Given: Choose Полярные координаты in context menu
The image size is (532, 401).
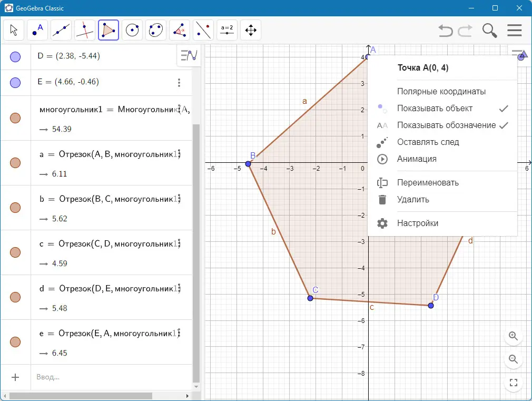Looking at the screenshot, I should [442, 91].
